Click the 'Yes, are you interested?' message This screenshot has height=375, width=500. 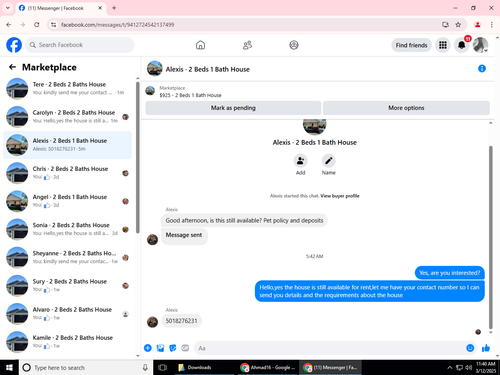(450, 273)
